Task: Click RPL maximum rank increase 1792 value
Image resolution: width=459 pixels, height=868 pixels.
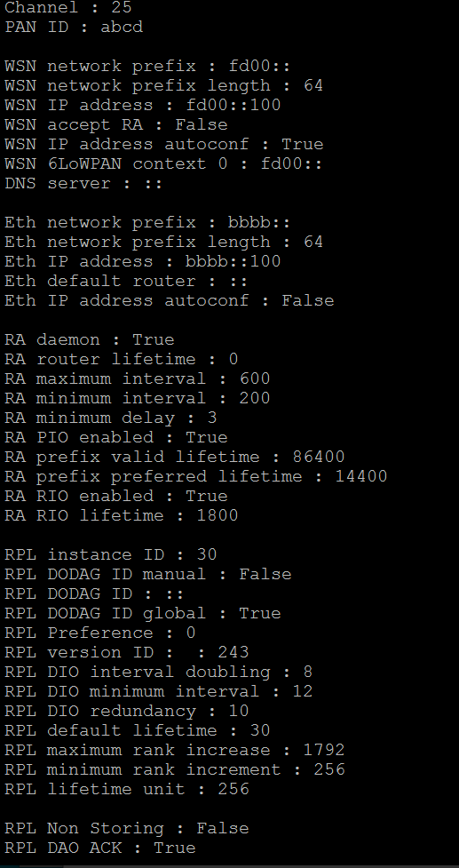Action: point(324,750)
